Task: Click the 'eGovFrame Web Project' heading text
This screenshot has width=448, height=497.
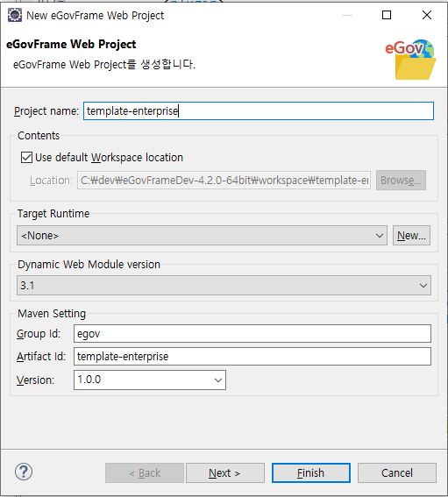Action: (x=71, y=44)
